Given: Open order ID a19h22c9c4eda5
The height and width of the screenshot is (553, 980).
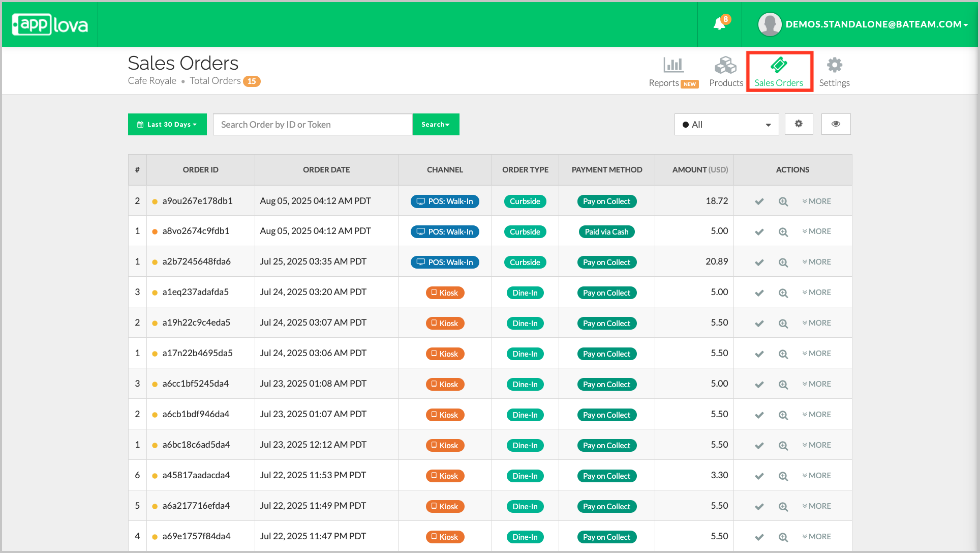Looking at the screenshot, I should (196, 323).
